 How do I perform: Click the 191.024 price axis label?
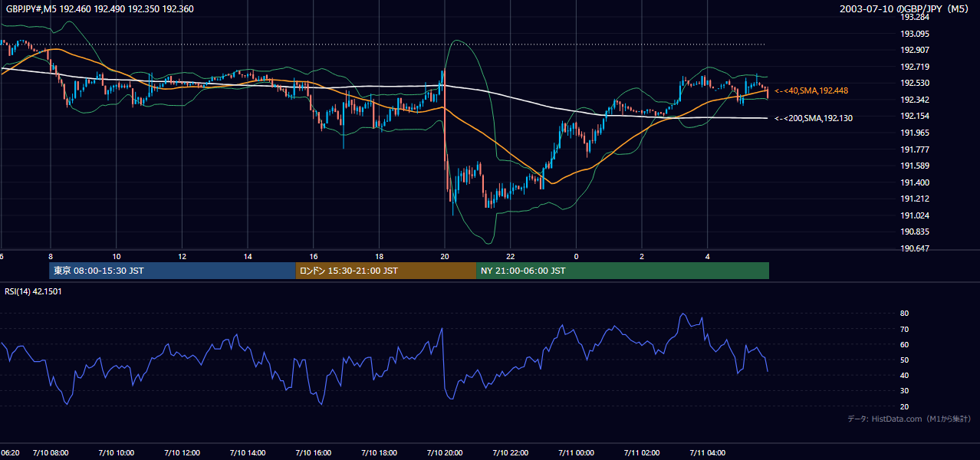(x=914, y=215)
